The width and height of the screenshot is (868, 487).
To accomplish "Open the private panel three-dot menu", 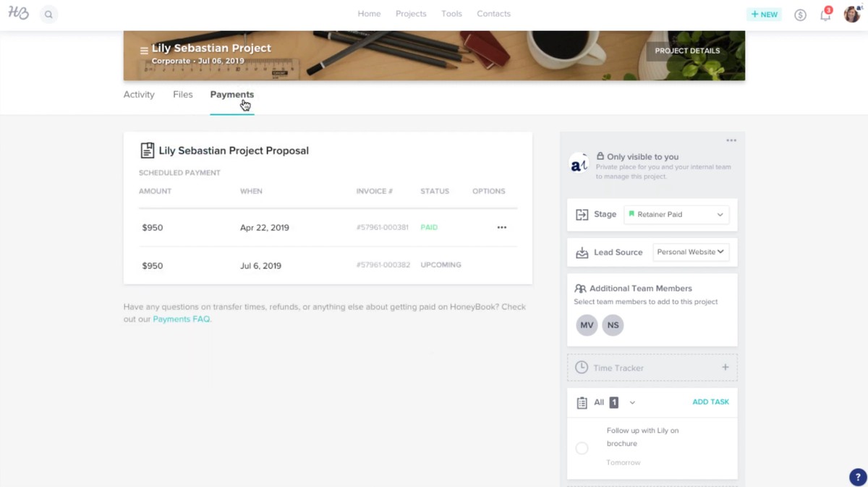I will click(731, 140).
